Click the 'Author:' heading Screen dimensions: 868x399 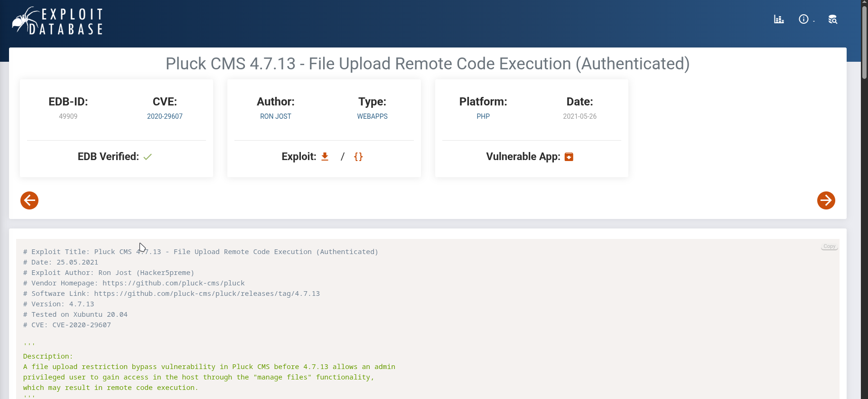pos(276,102)
